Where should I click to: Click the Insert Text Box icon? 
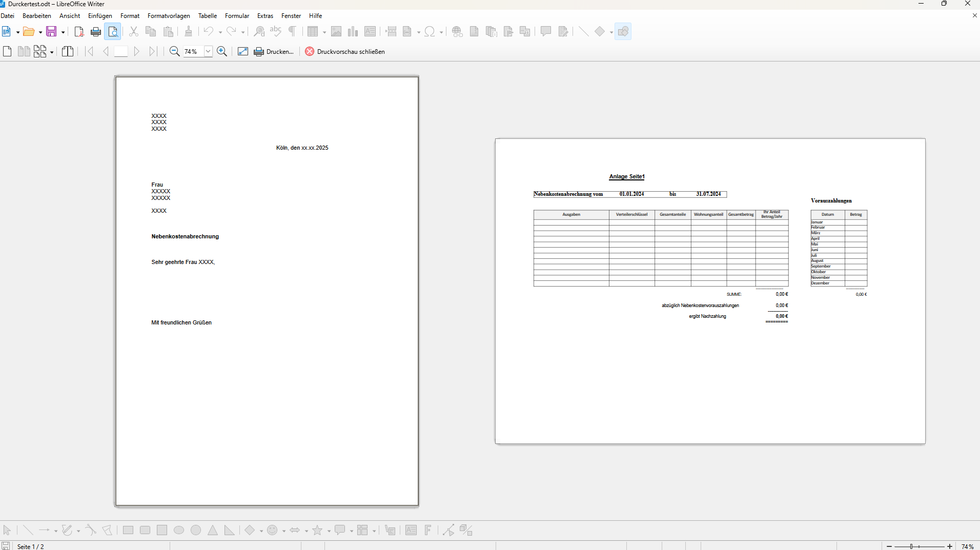click(x=370, y=32)
